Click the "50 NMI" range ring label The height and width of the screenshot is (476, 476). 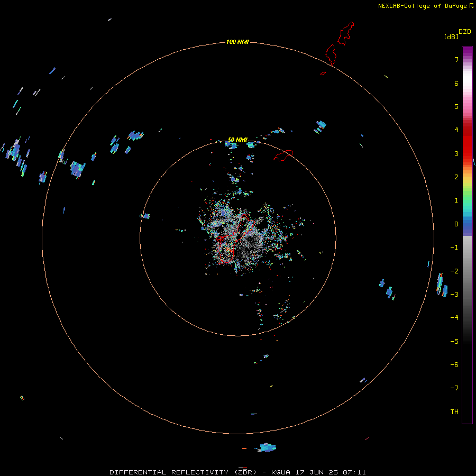tap(237, 140)
